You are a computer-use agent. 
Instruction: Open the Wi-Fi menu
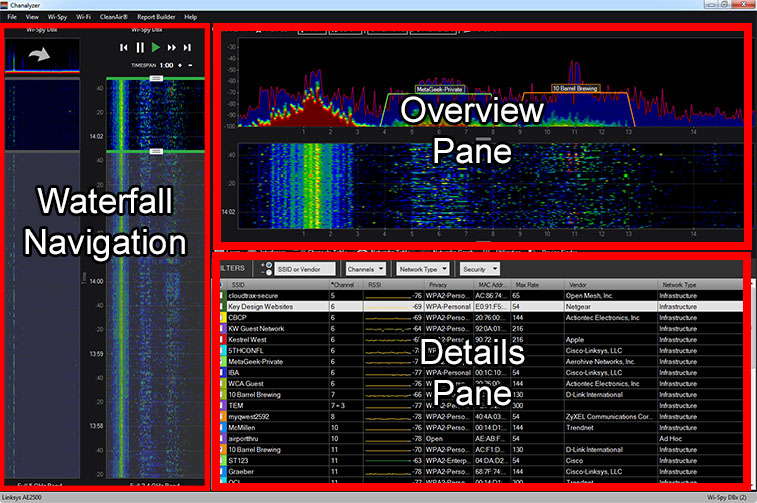[x=83, y=17]
